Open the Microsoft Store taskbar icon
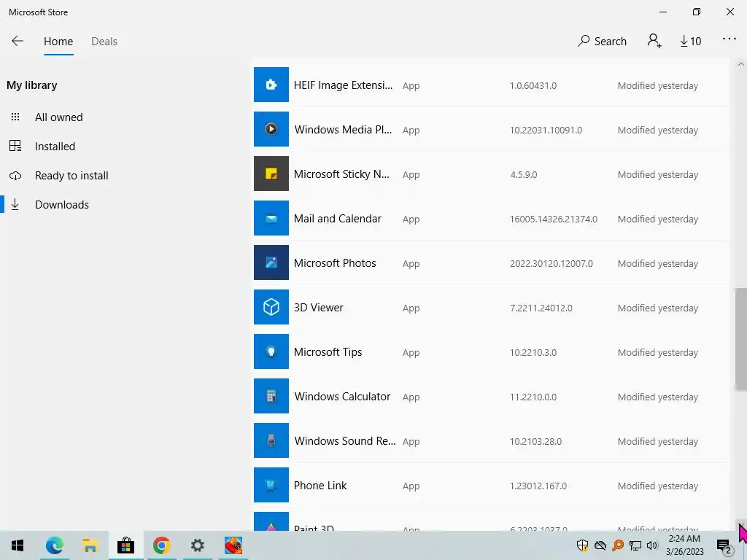747x560 pixels. [x=125, y=545]
